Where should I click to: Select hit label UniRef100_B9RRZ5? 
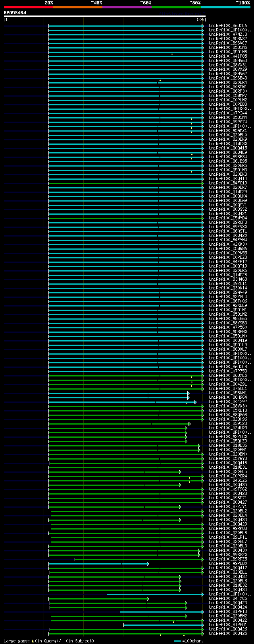click(x=228, y=559)
